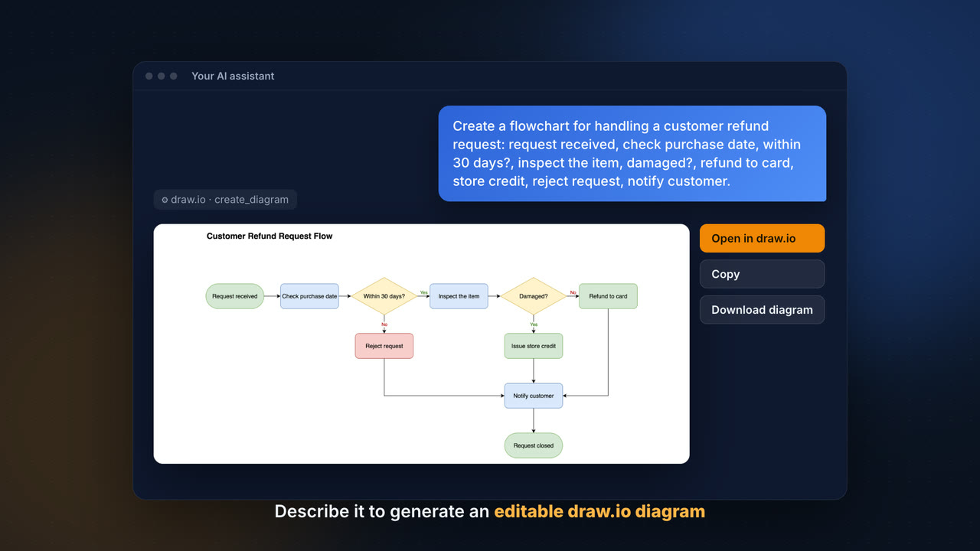Open the diagram in draw.io

pos(762,238)
